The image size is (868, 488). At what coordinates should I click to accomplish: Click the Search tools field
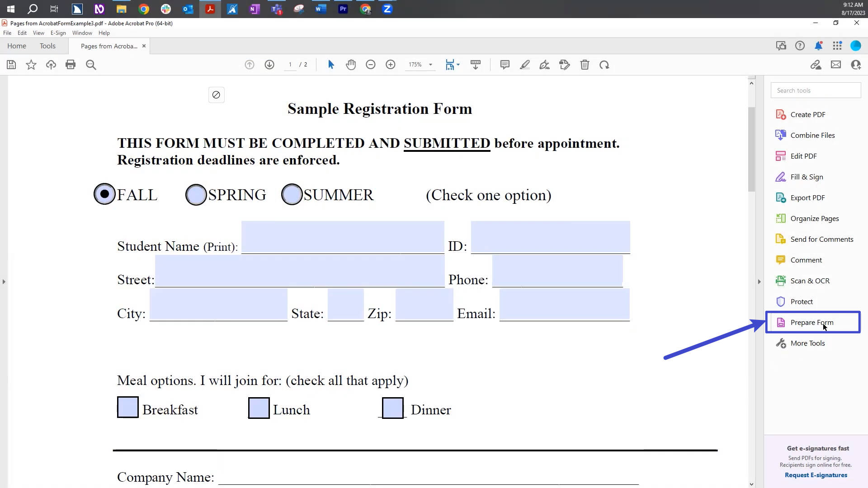click(x=816, y=90)
